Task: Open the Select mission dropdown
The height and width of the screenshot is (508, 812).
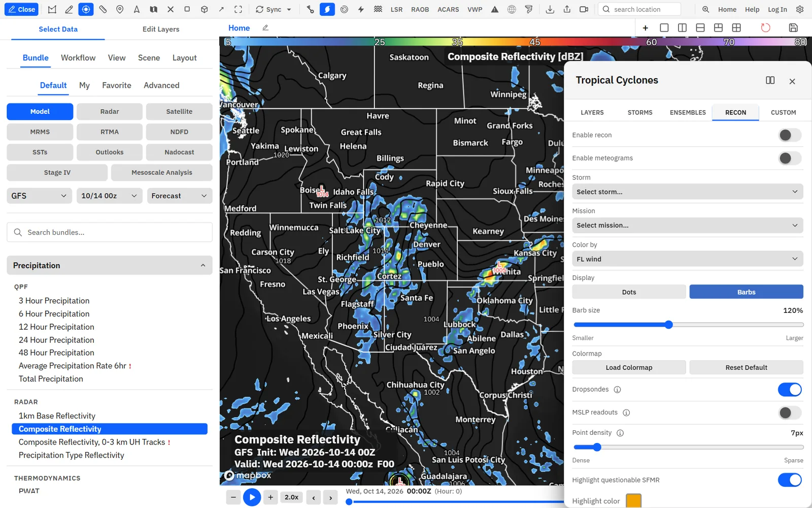Action: pyautogui.click(x=688, y=225)
